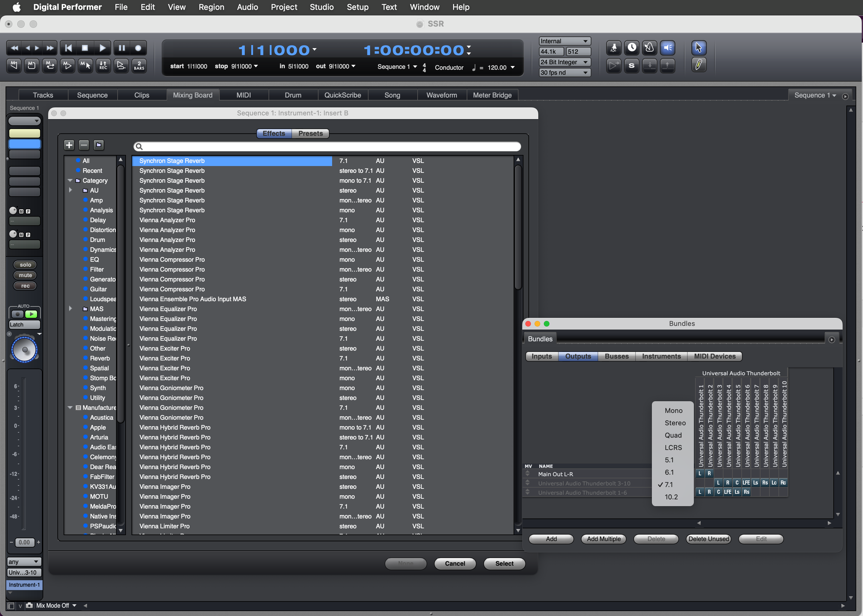Screen dimensions: 863x616
Task: Switch to the Busses tab in Bundles
Action: tap(617, 356)
